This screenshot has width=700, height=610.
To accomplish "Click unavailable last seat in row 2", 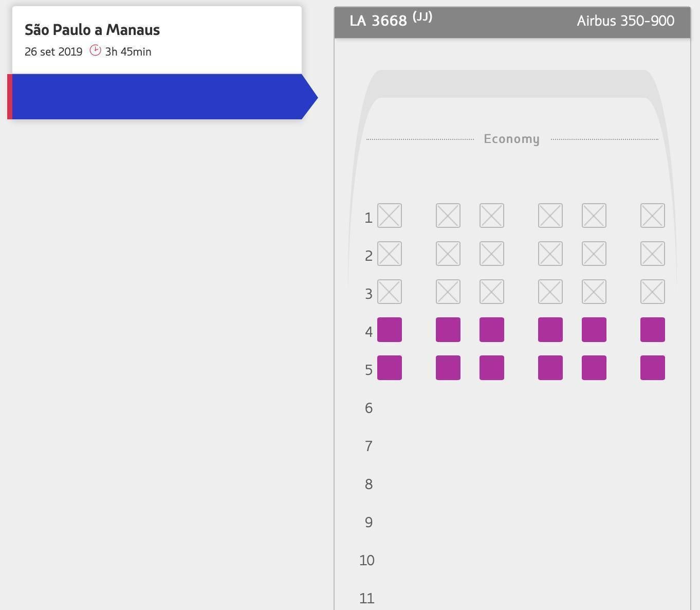I will pos(653,254).
